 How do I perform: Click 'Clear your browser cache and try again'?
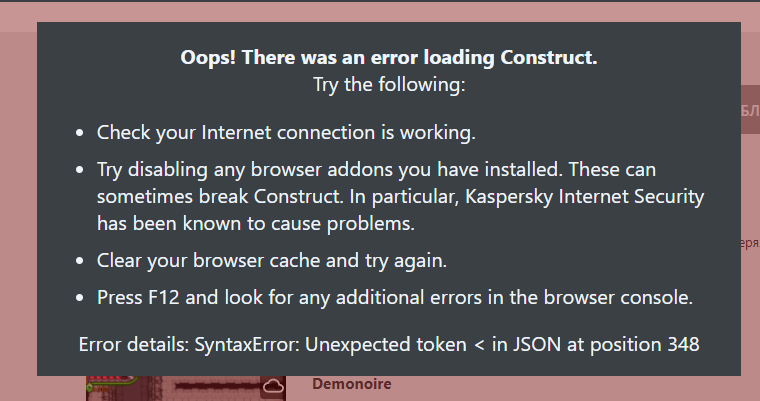(x=271, y=261)
